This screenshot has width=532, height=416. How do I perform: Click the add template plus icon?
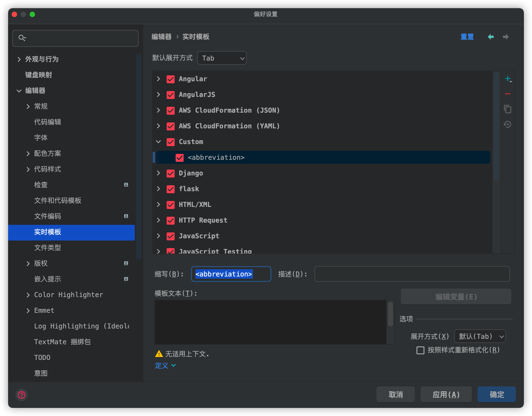point(508,79)
